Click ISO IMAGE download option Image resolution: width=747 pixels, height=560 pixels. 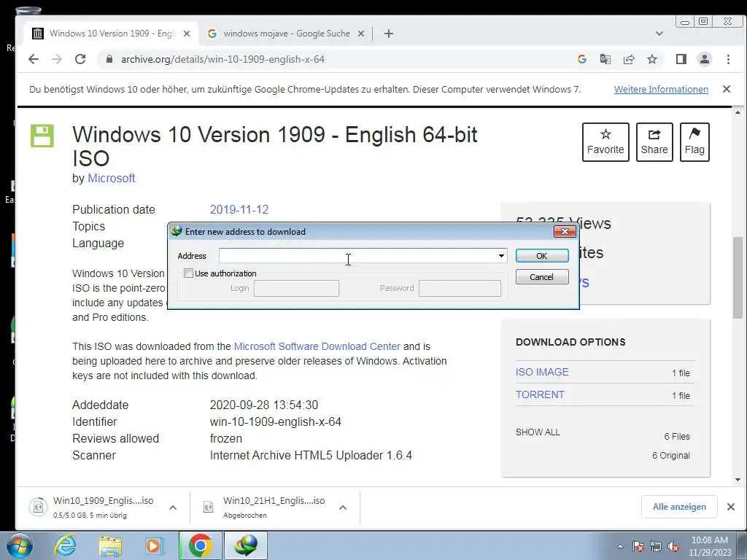[x=542, y=372]
